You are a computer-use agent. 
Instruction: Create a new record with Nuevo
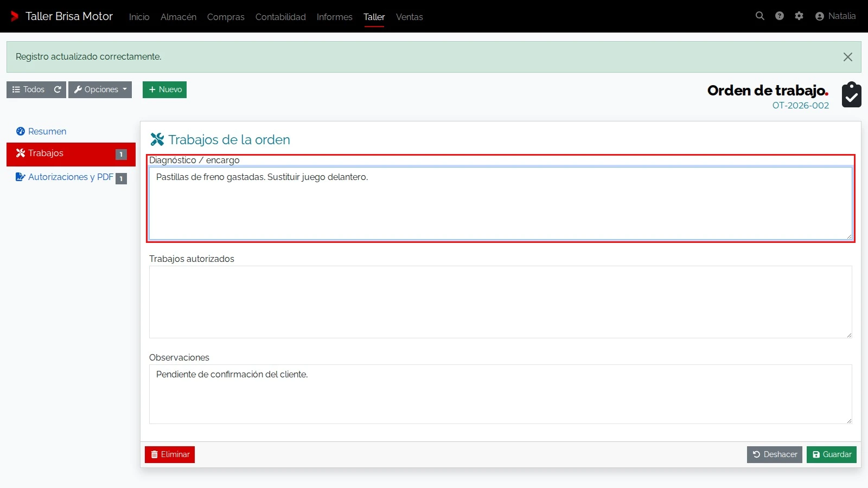(164, 89)
